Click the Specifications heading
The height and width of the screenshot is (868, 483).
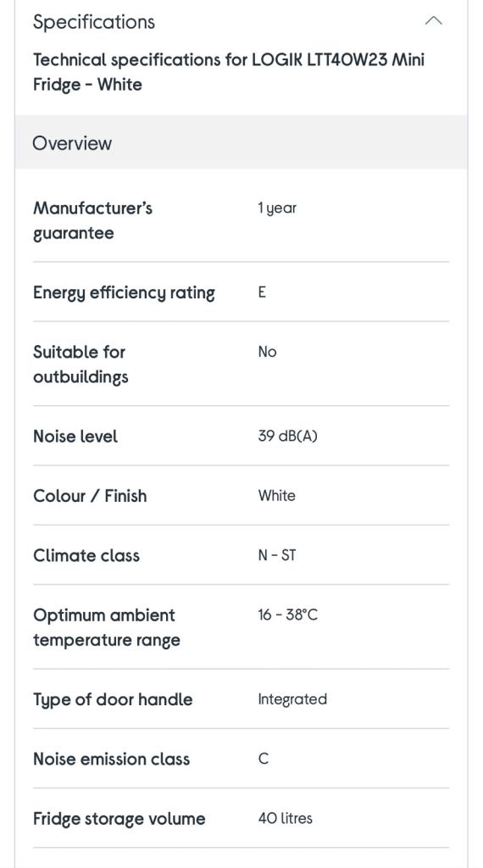[94, 22]
